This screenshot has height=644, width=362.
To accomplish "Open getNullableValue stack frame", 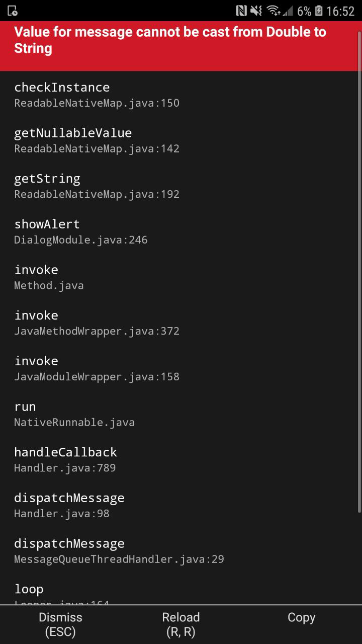I will click(x=181, y=140).
